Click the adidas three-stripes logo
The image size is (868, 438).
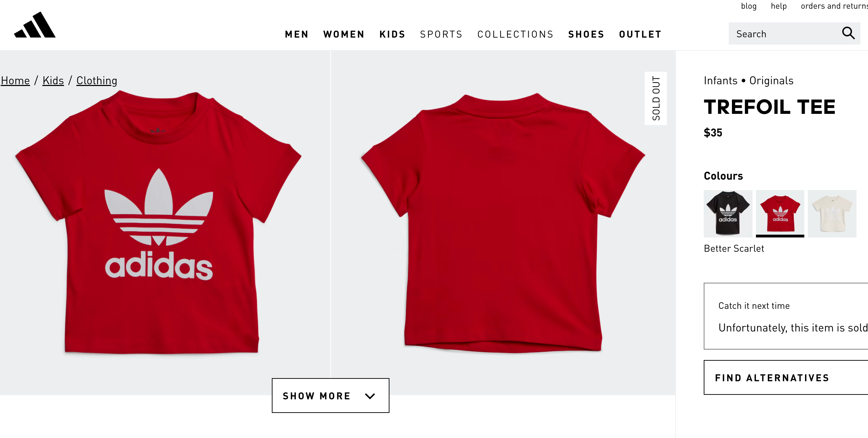pos(35,25)
